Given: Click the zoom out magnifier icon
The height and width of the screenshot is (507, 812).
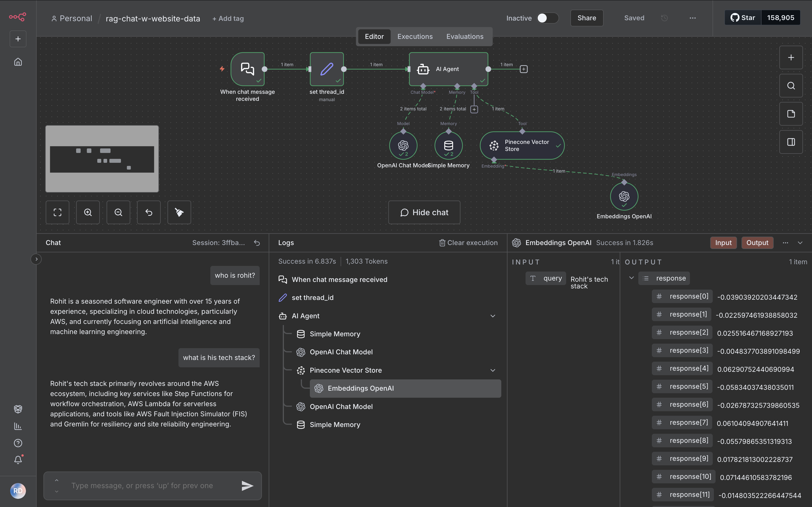Looking at the screenshot, I should pyautogui.click(x=118, y=212).
